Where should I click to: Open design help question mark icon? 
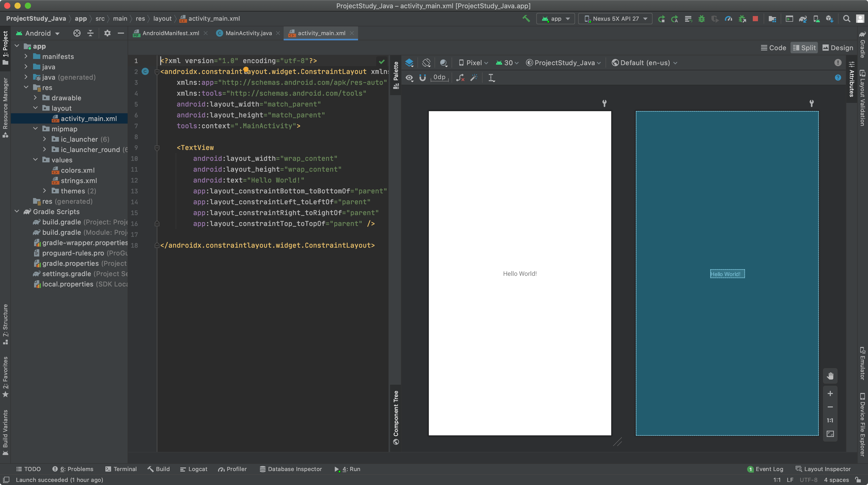coord(838,78)
